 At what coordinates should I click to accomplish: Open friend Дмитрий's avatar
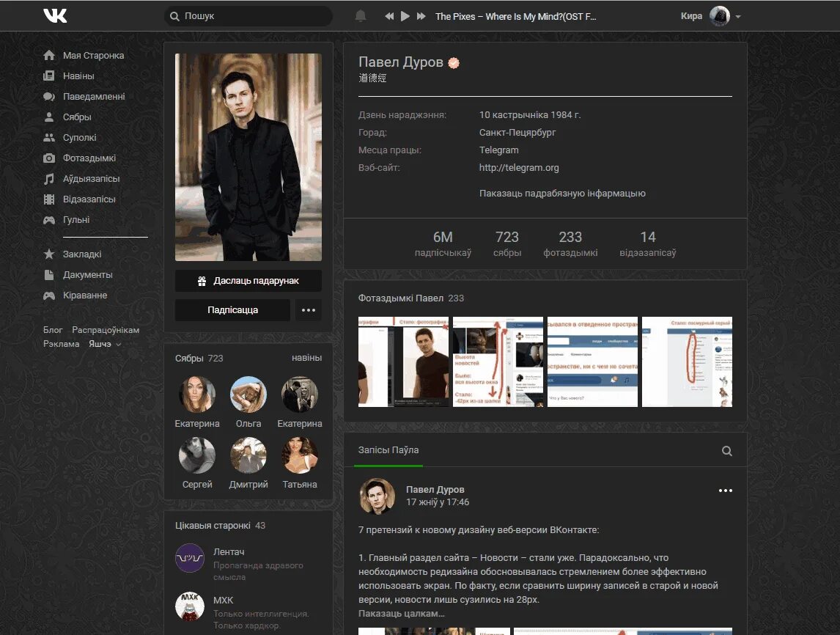248,455
